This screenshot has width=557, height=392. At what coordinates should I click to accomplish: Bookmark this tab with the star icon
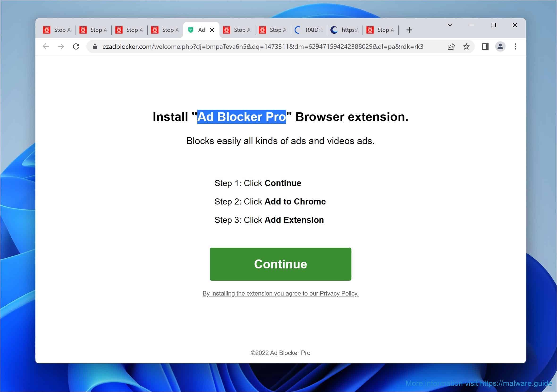tap(466, 46)
